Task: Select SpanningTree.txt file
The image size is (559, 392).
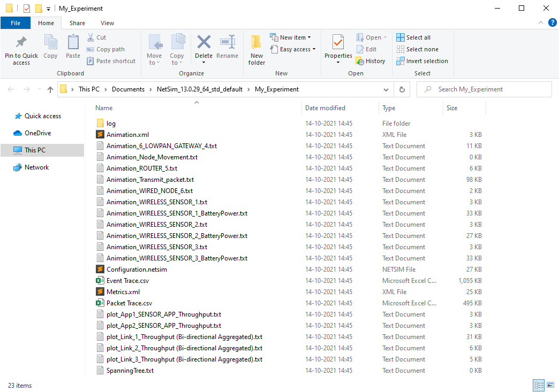Action: coord(130,371)
